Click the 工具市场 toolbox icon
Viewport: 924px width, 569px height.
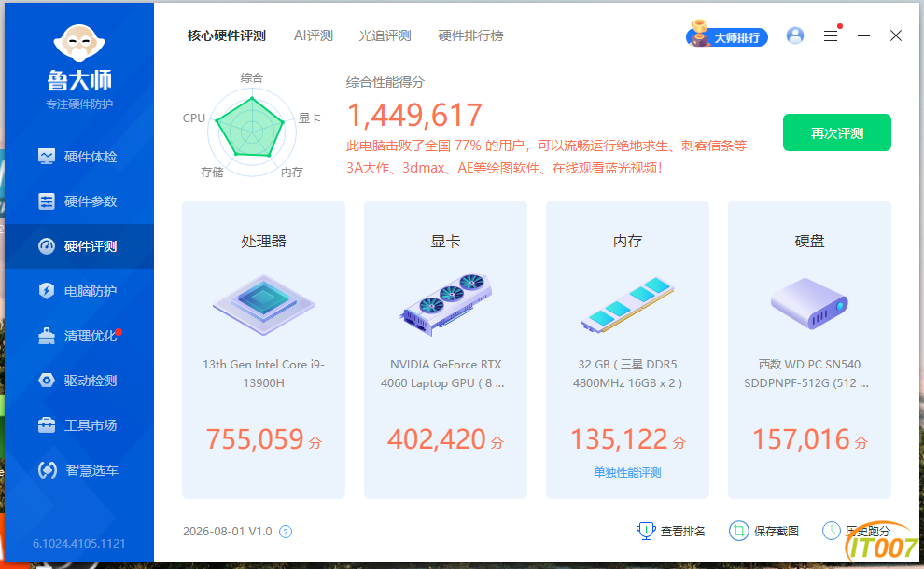click(47, 424)
